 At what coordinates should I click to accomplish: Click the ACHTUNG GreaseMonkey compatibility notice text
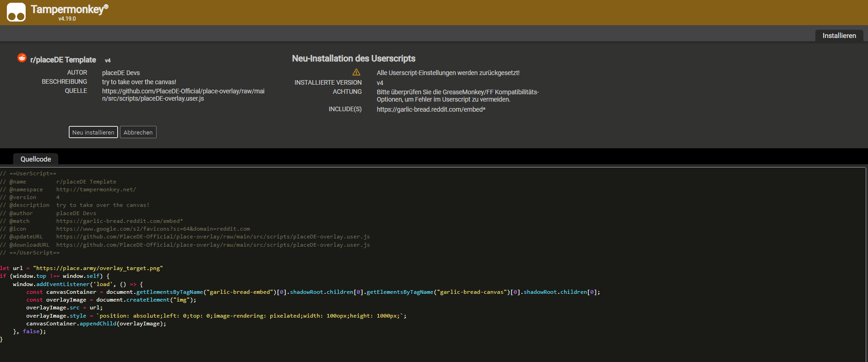point(458,96)
